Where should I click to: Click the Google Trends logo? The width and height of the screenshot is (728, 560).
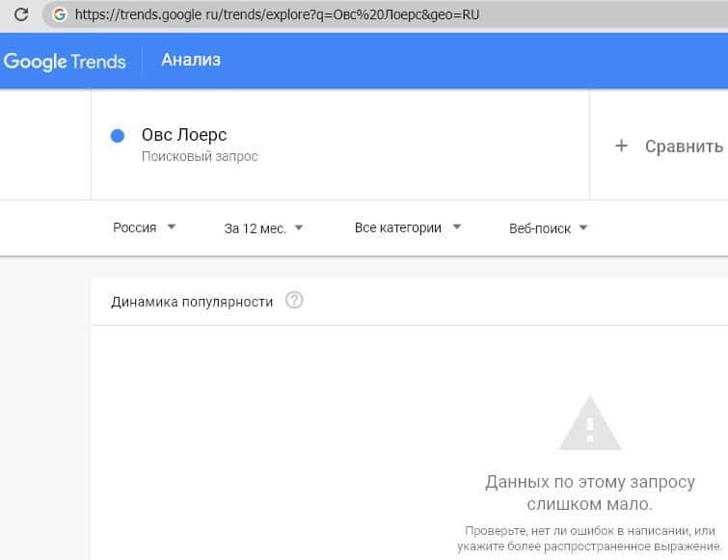[65, 61]
